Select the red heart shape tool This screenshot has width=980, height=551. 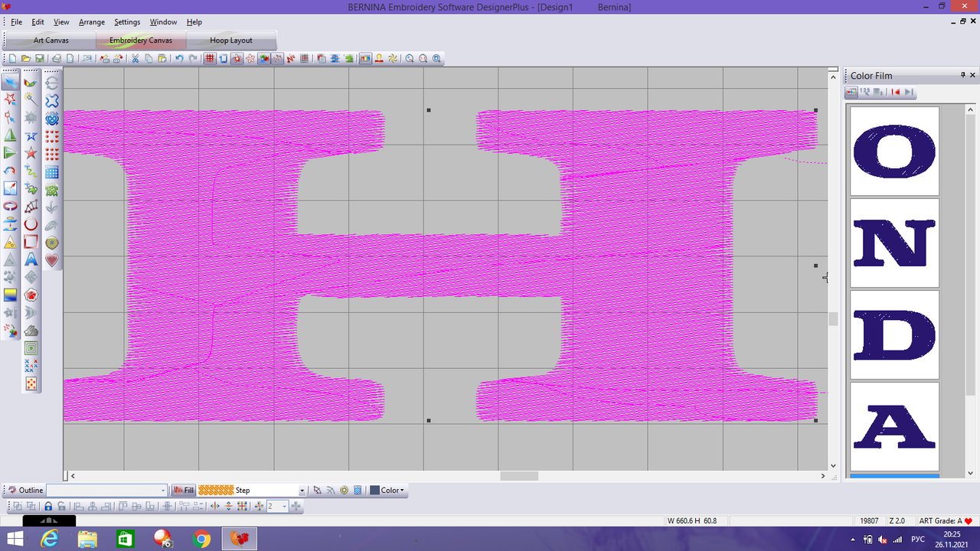point(52,259)
